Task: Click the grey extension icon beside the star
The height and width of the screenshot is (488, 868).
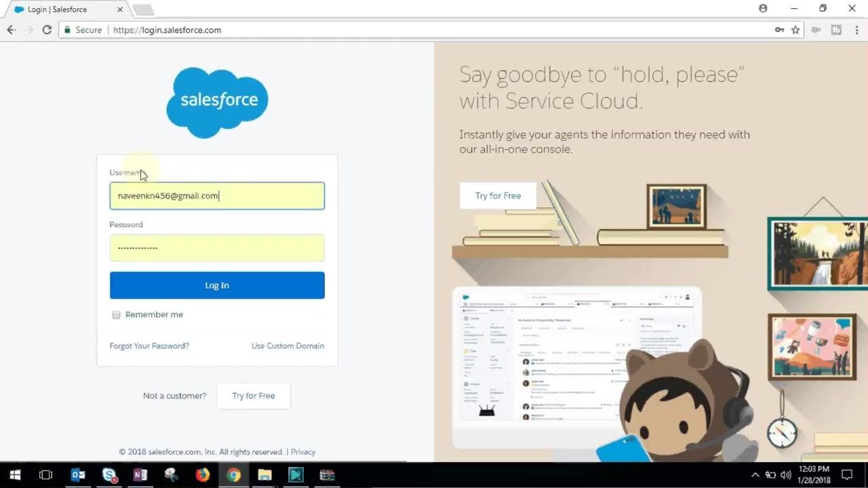Action: tap(816, 30)
